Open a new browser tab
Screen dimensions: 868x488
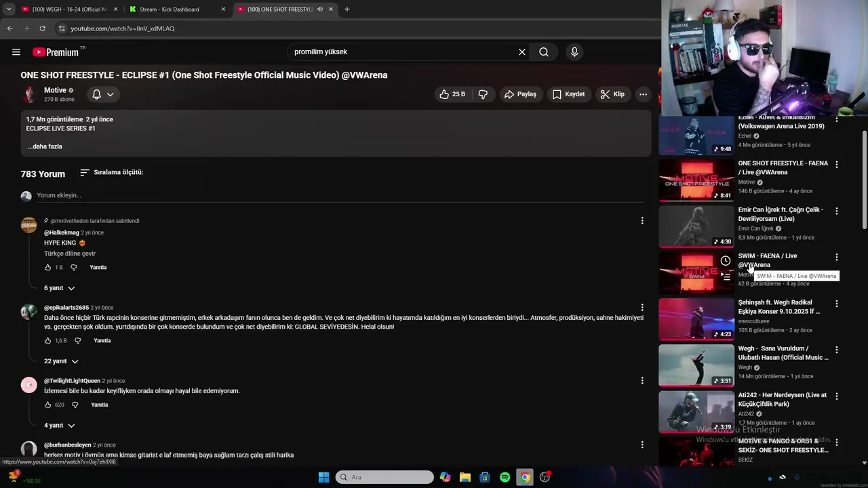pyautogui.click(x=347, y=9)
